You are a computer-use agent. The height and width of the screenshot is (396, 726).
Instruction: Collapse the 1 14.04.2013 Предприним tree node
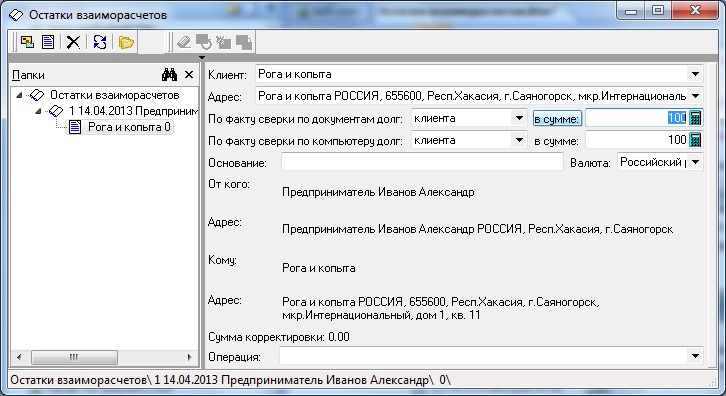pyautogui.click(x=38, y=111)
